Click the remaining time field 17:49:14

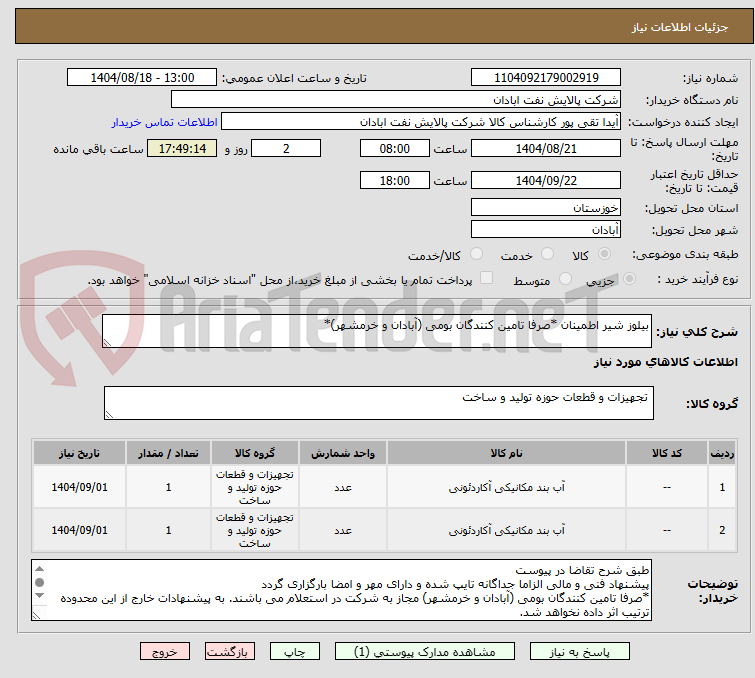(182, 148)
